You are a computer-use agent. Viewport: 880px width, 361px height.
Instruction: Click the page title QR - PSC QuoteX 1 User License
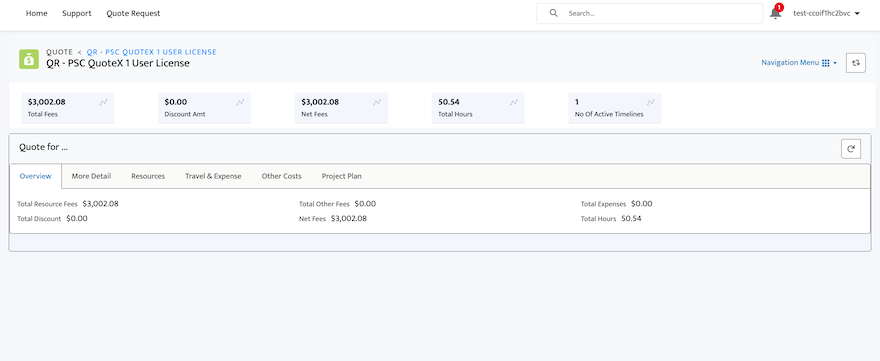[x=118, y=63]
